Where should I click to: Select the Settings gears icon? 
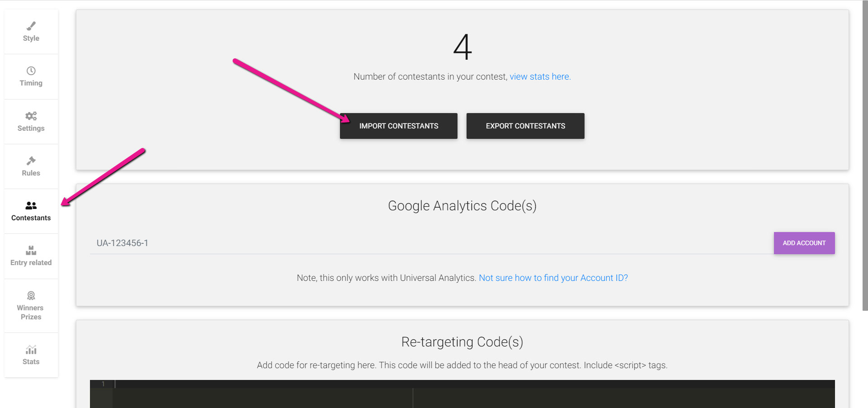tap(31, 116)
